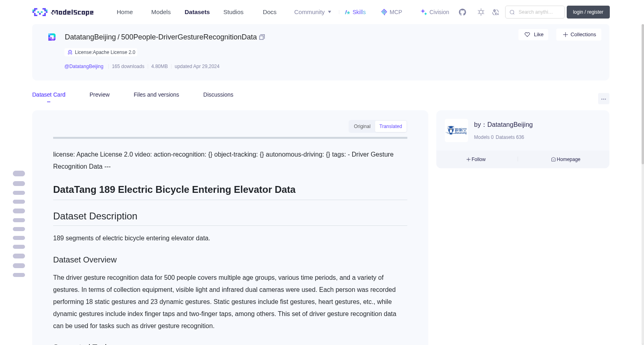Click the 4.80MB size text
Screen dimensions: 644x345
click(159, 66)
